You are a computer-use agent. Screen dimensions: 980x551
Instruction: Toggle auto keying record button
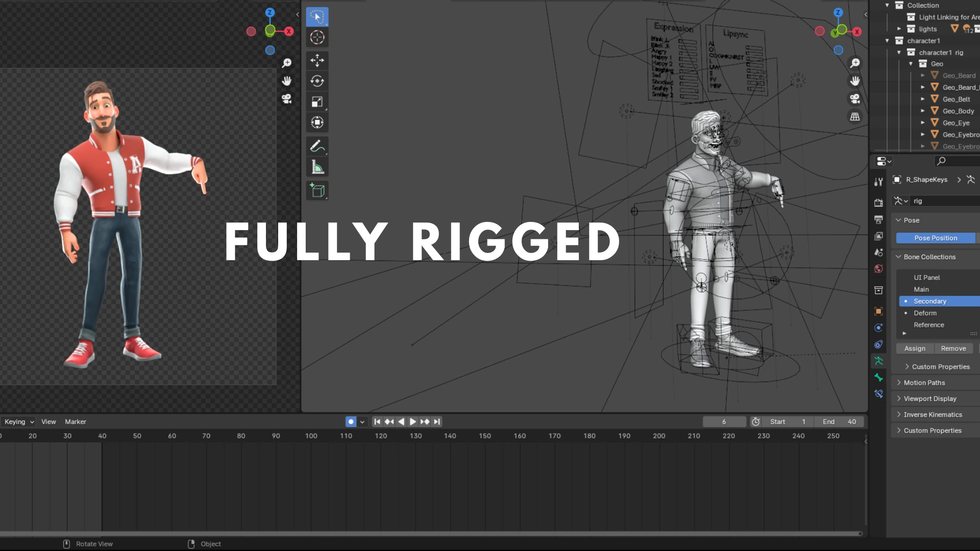[x=351, y=421]
